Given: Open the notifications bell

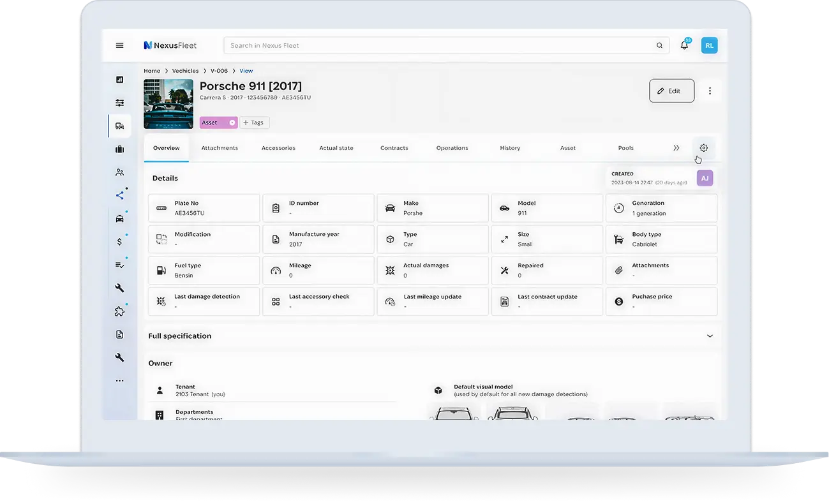Looking at the screenshot, I should pyautogui.click(x=684, y=45).
